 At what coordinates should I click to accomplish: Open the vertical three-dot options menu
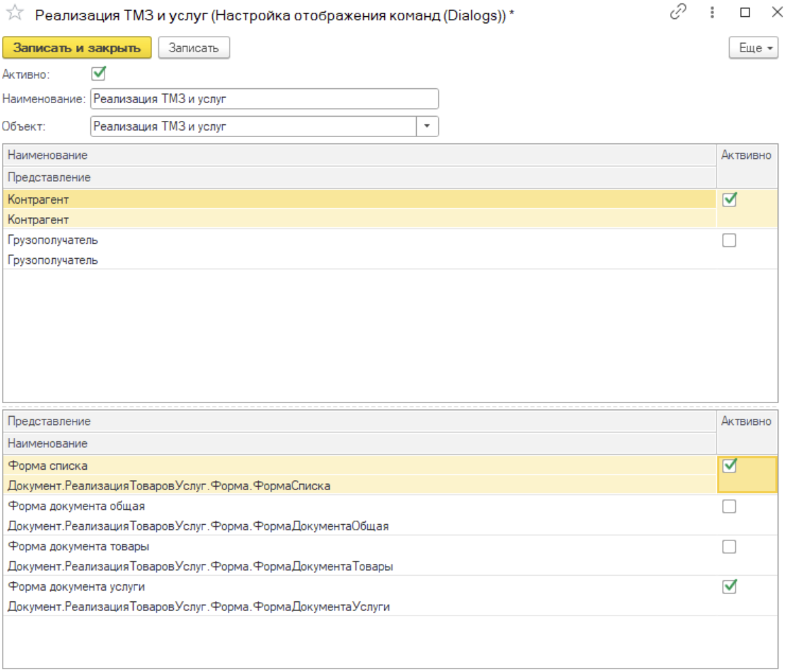point(713,13)
